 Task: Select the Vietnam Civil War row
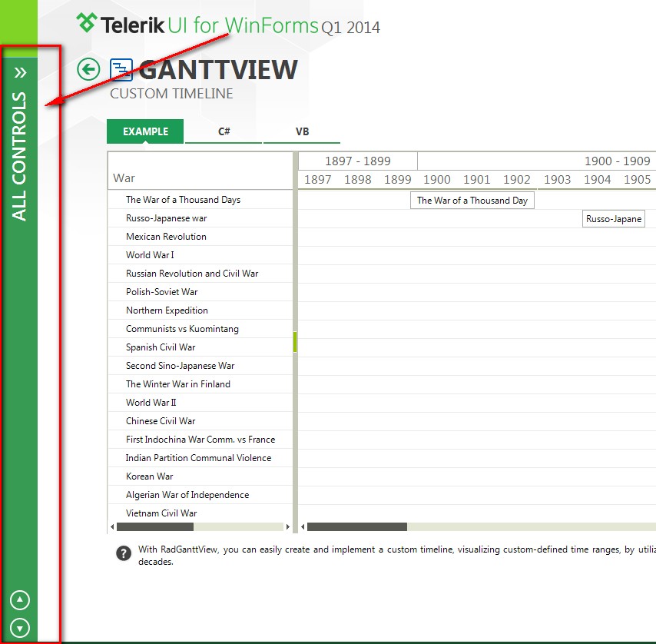coord(200,513)
